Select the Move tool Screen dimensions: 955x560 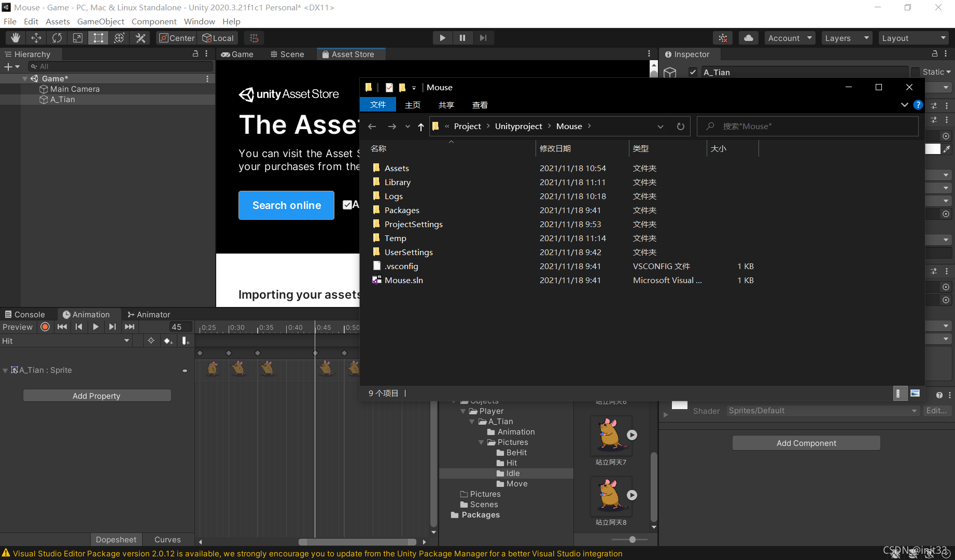(36, 38)
